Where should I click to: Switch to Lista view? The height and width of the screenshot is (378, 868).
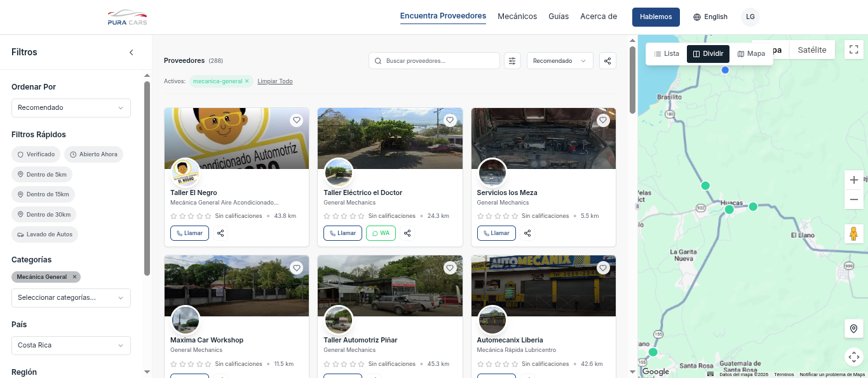(667, 54)
